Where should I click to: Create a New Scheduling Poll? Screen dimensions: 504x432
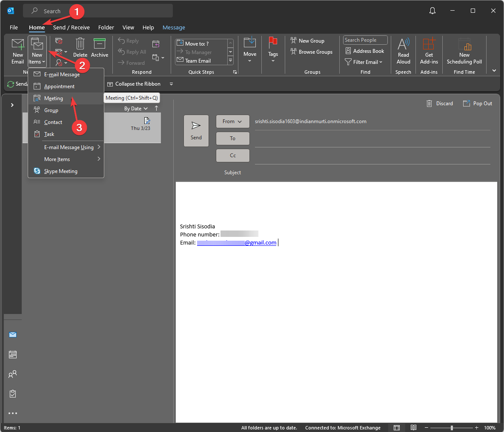pyautogui.click(x=464, y=51)
